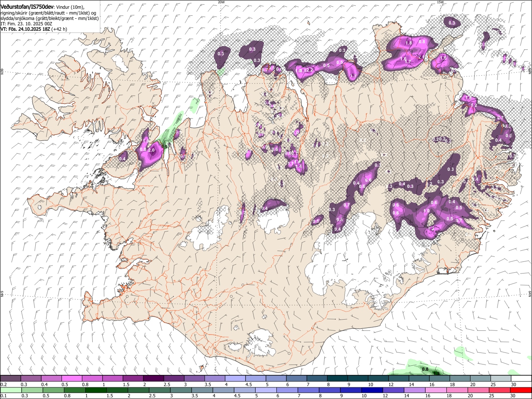
Task: Click the 64N latitude label on right edge
Action: click(530, 293)
